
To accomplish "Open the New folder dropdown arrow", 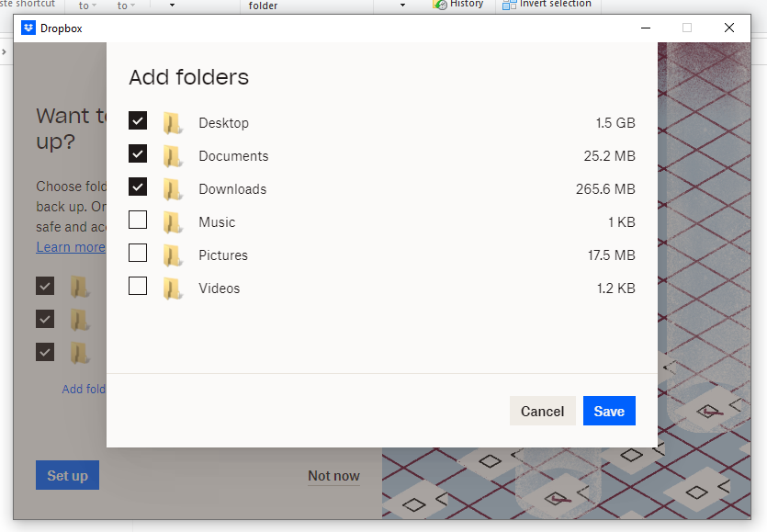I will pyautogui.click(x=401, y=6).
